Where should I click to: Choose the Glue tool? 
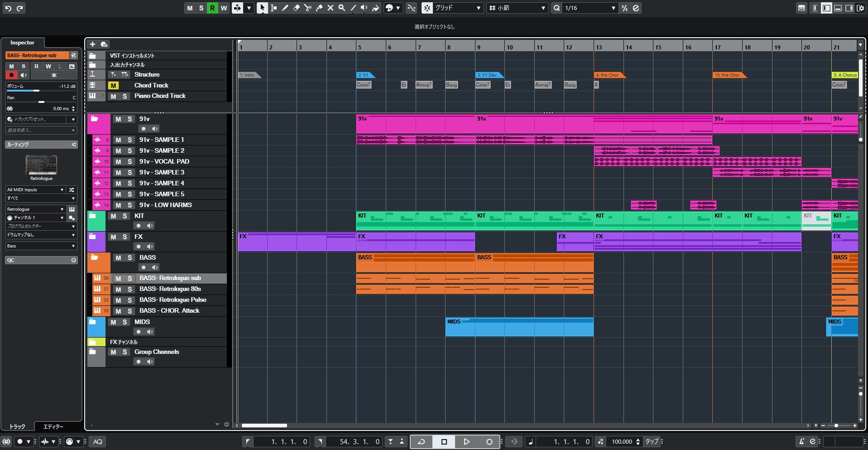tap(319, 8)
